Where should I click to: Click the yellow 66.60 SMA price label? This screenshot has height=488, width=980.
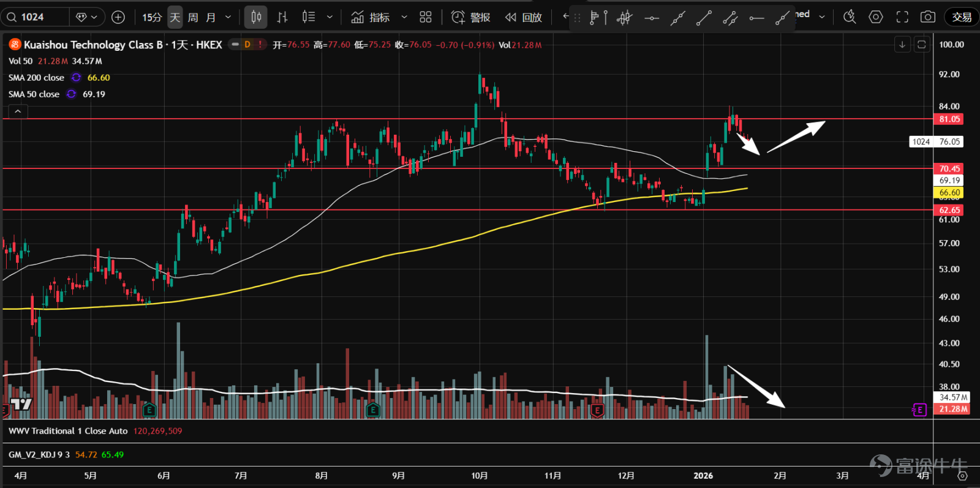tap(949, 192)
